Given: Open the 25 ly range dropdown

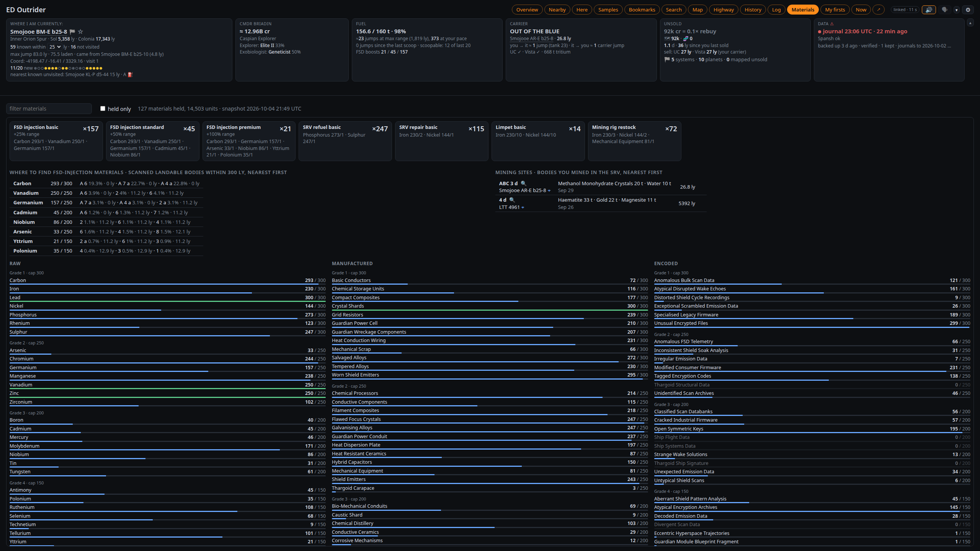Looking at the screenshot, I should [x=55, y=47].
